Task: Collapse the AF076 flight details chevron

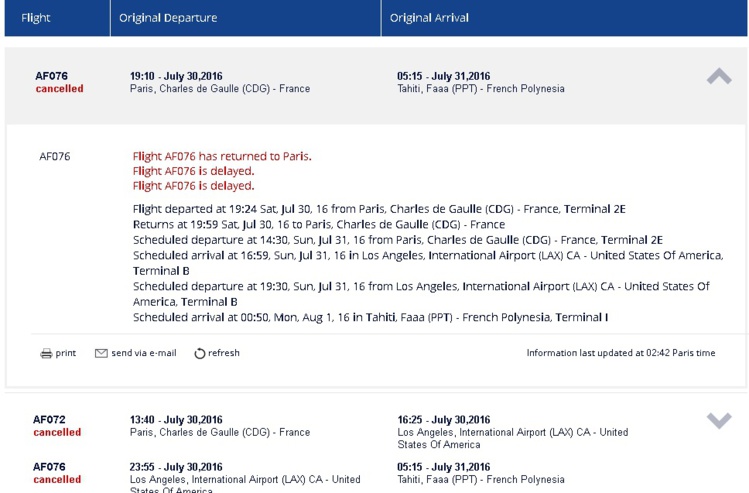Action: click(719, 77)
